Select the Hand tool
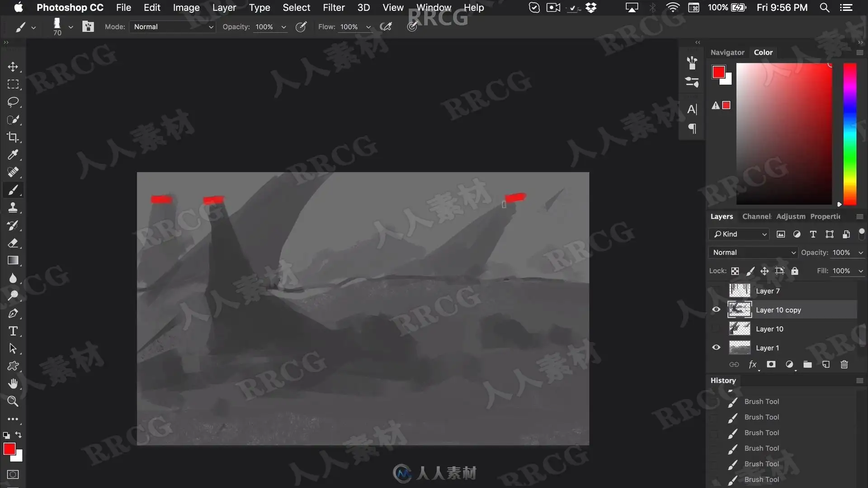The width and height of the screenshot is (868, 488). (13, 384)
